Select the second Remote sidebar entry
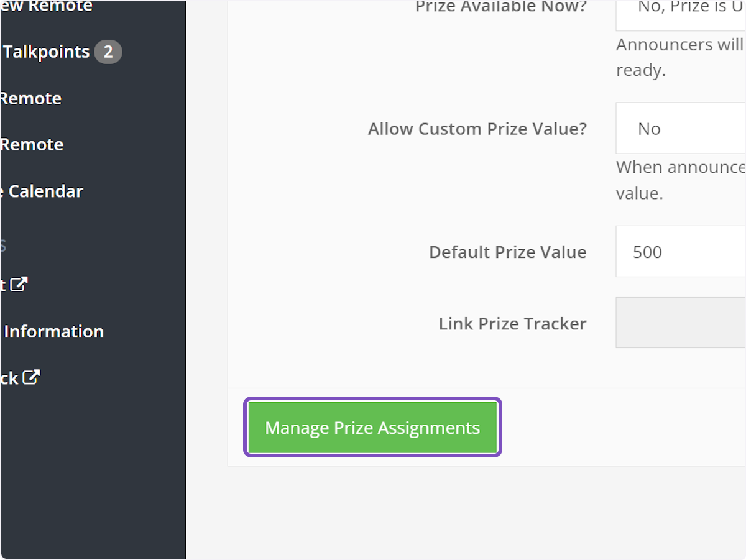The height and width of the screenshot is (560, 746). 32,144
